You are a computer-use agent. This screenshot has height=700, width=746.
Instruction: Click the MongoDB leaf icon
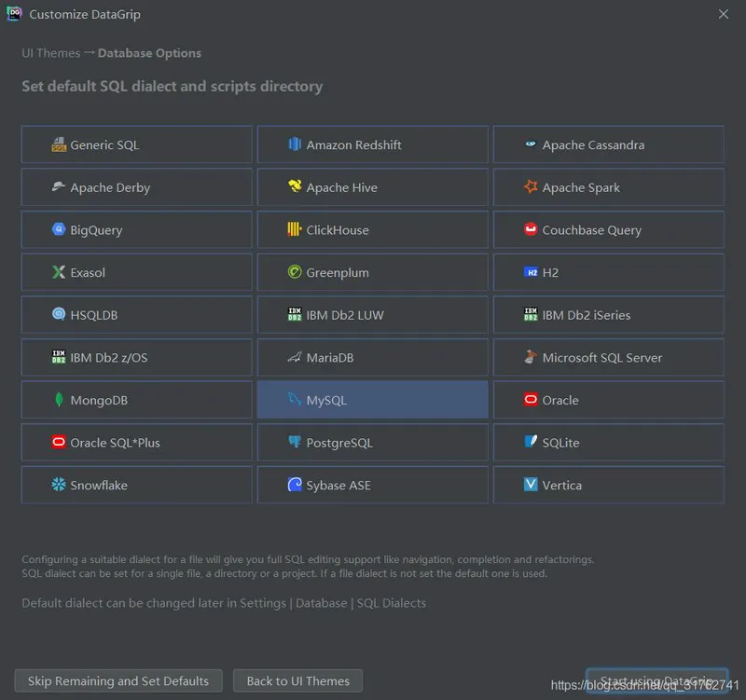[x=59, y=400]
